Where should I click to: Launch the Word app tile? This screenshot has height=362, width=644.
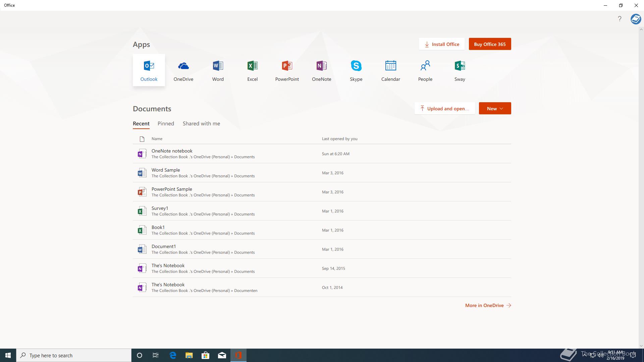pyautogui.click(x=218, y=70)
